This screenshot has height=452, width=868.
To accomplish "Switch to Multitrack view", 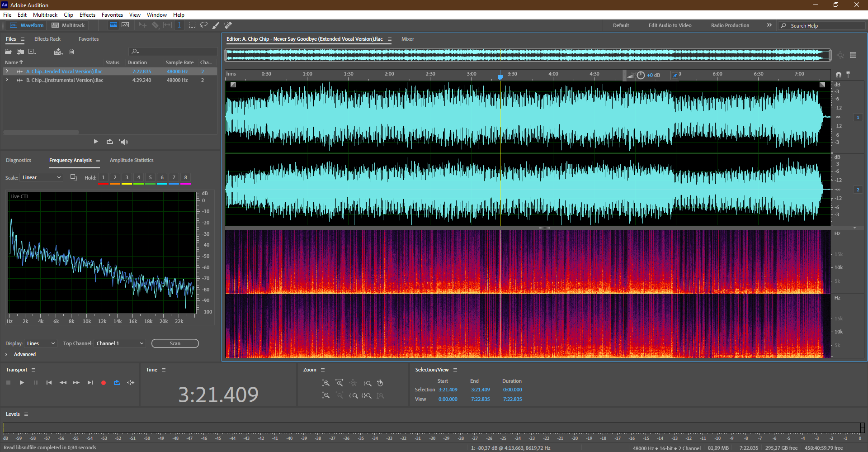I will click(68, 25).
